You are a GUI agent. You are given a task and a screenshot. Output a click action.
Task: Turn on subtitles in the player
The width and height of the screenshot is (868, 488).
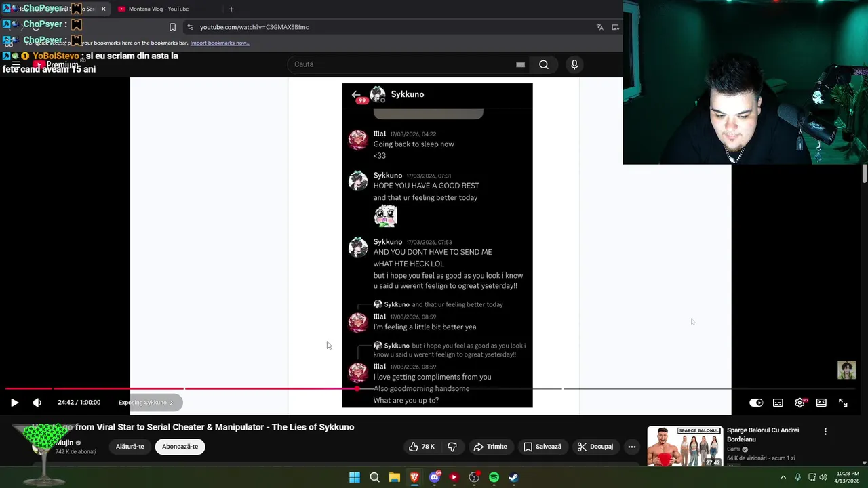778,403
